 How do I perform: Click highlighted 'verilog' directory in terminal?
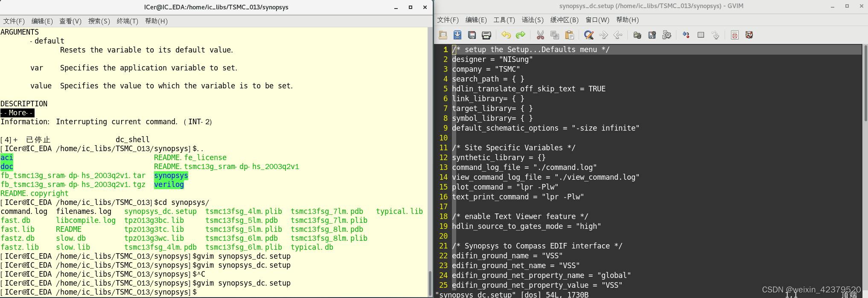(x=169, y=184)
